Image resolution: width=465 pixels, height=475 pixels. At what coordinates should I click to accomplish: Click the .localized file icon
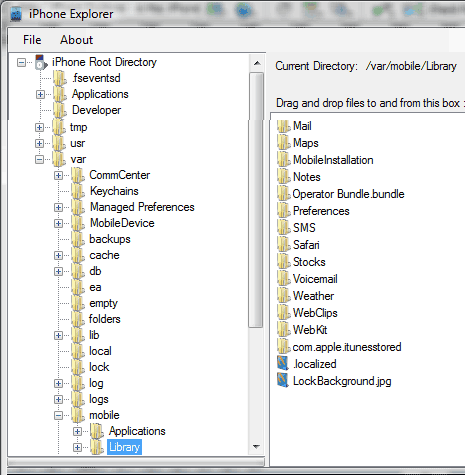click(x=283, y=364)
